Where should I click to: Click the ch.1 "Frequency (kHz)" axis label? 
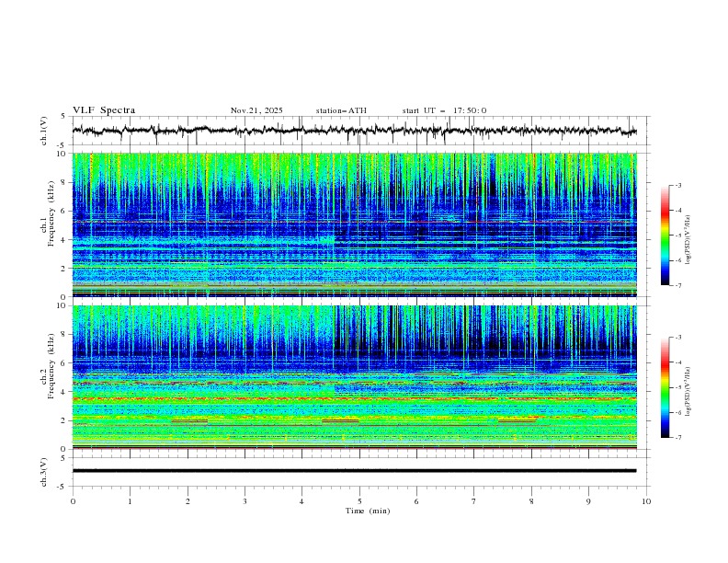pyautogui.click(x=51, y=214)
